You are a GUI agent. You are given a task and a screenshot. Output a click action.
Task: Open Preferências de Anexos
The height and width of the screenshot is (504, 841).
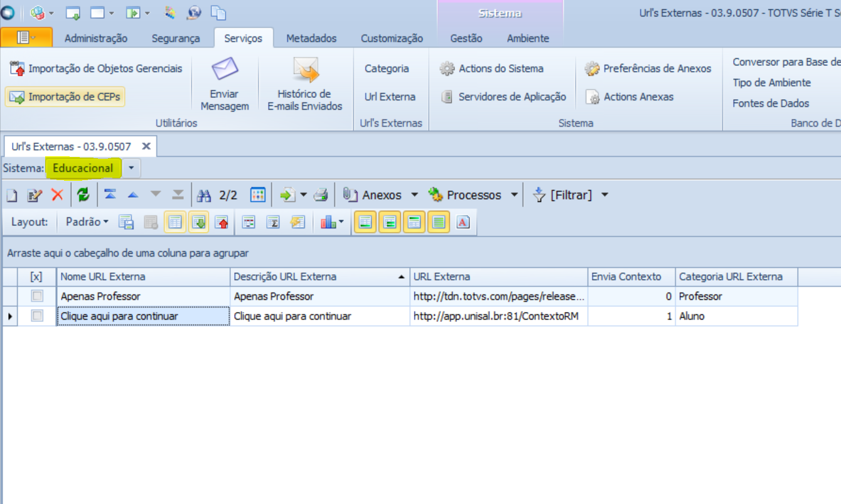coord(648,68)
